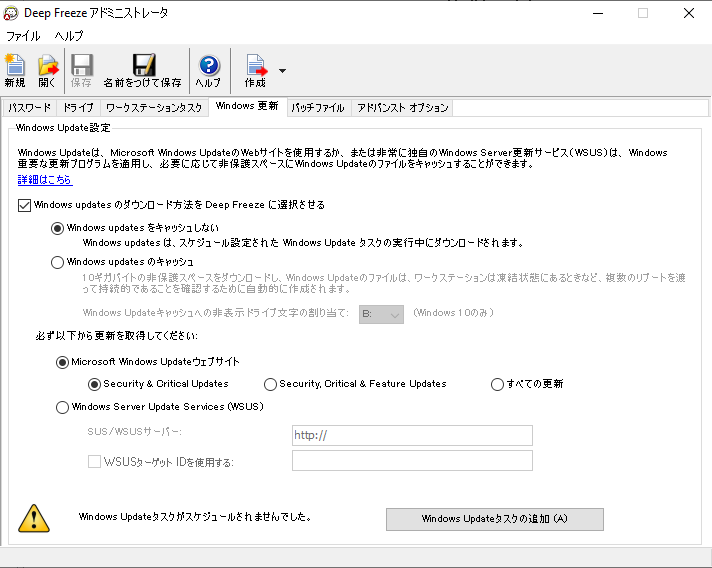Click 必ず以下から更新を取得してください label
712x568 pixels.
pos(116,336)
